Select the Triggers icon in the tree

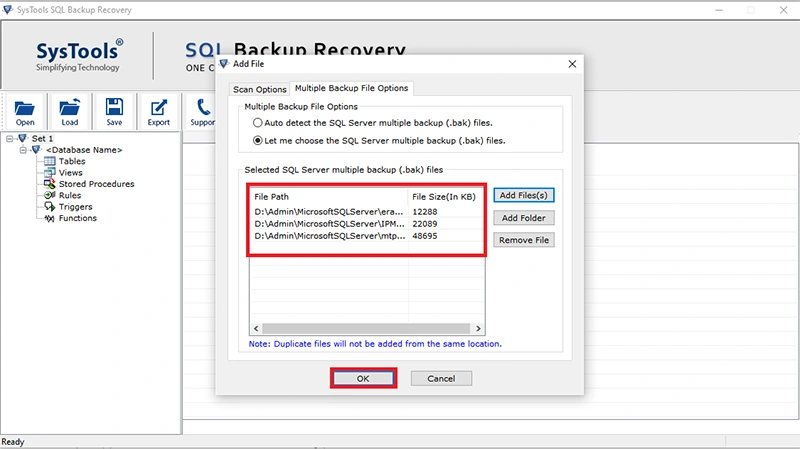[x=49, y=207]
